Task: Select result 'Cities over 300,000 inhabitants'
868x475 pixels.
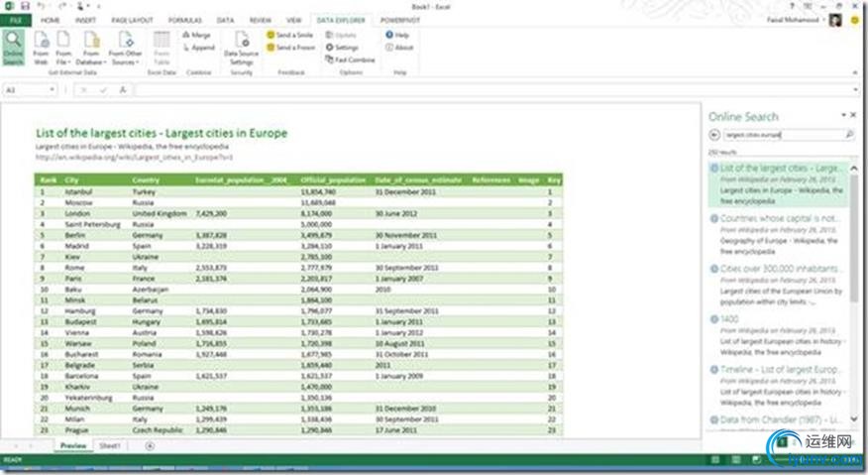Action: pos(777,285)
